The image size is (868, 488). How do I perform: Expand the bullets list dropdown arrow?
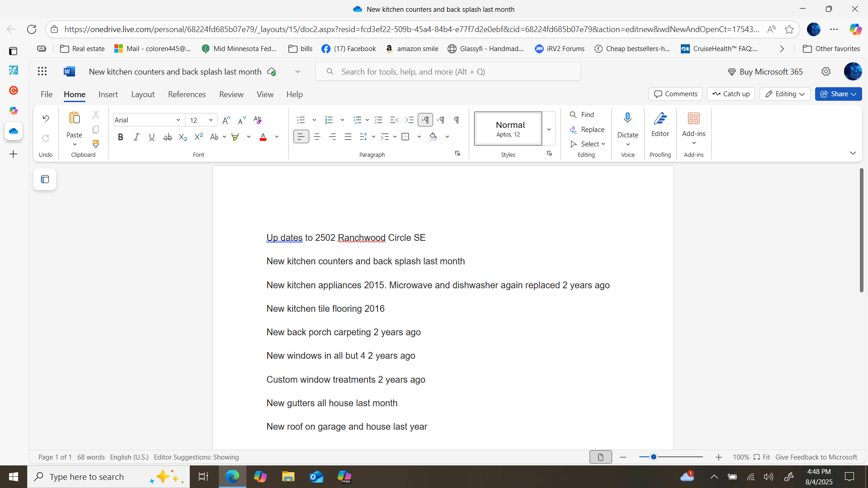(x=314, y=120)
